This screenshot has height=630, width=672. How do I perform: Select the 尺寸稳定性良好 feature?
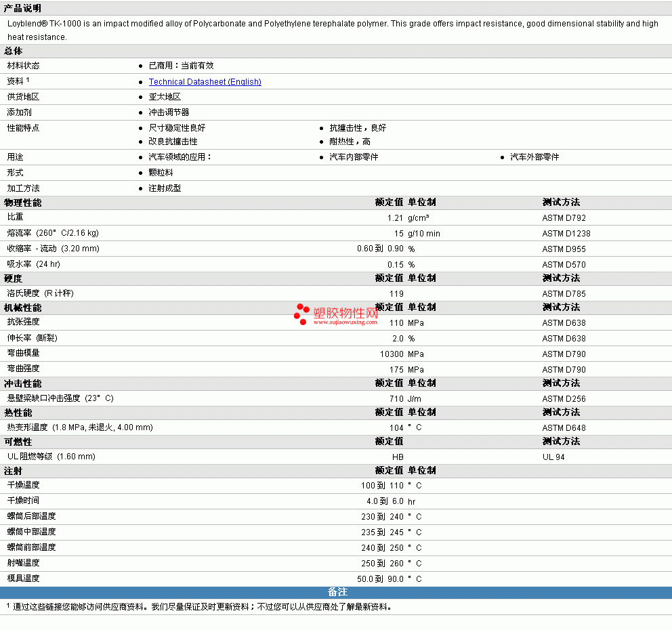coord(177,128)
